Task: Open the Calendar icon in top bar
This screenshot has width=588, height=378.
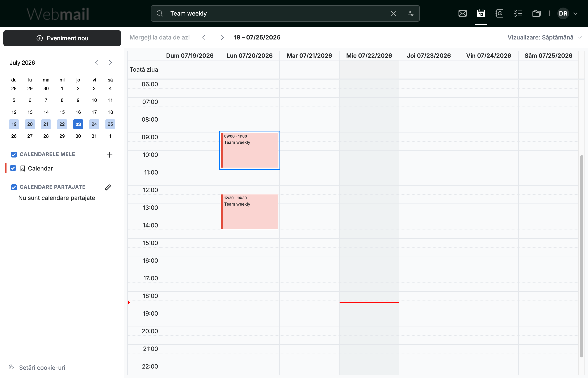Action: pos(481,13)
